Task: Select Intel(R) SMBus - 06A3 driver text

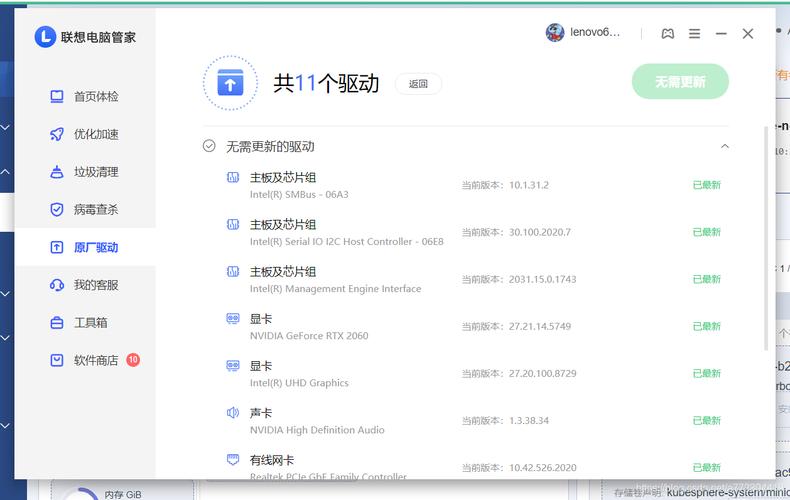Action: coord(299,195)
